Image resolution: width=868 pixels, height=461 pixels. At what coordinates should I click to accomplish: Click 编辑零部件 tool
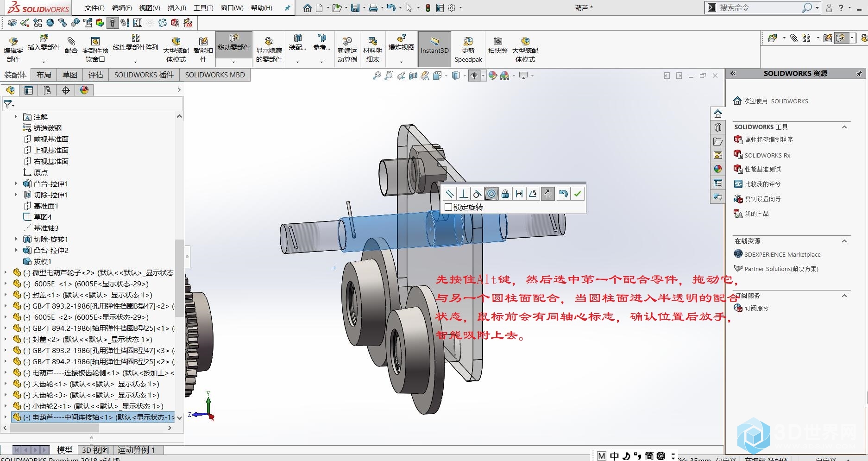(13, 50)
